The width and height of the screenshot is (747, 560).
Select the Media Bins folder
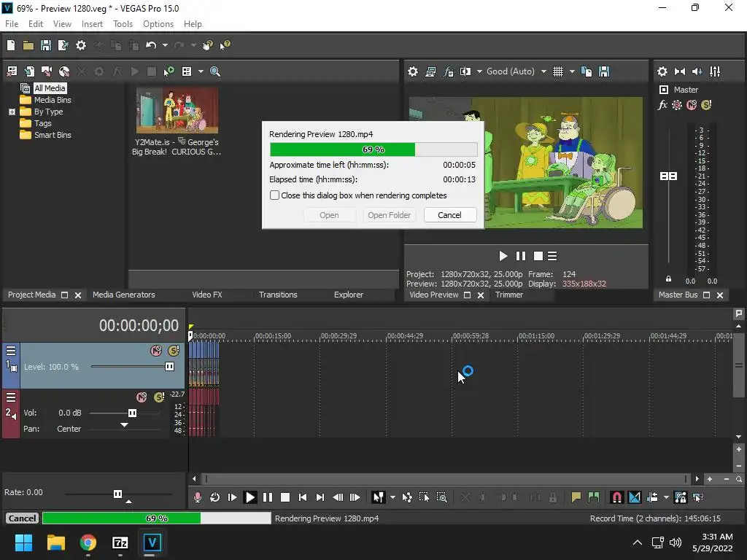click(x=53, y=100)
